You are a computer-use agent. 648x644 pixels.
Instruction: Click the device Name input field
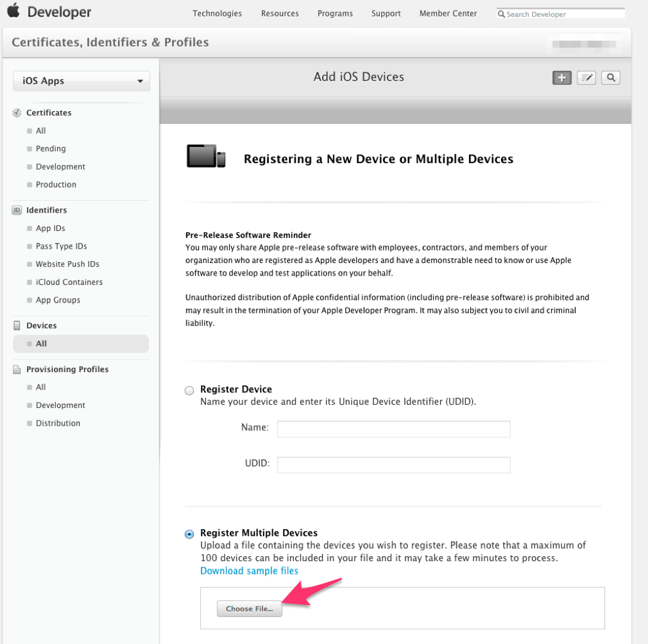394,429
